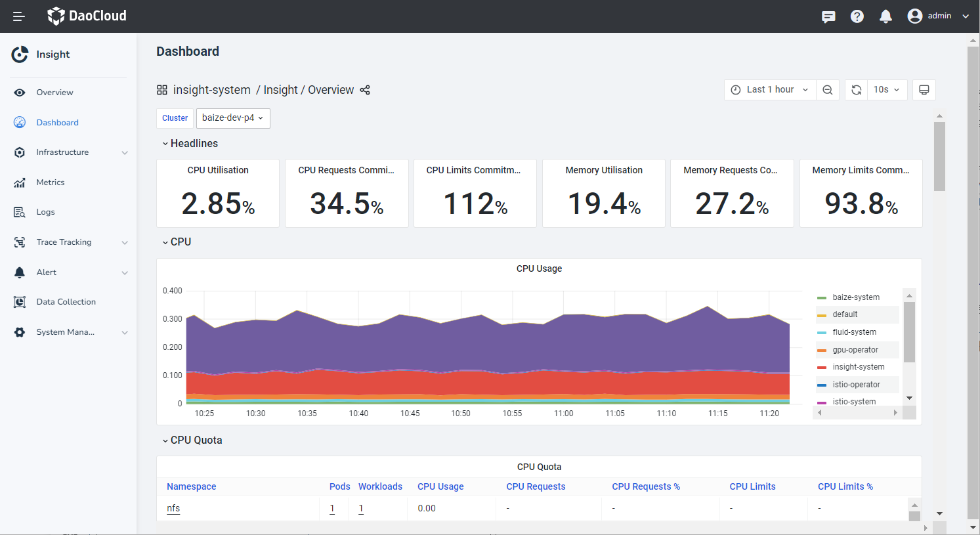Viewport: 980px width, 535px height.
Task: Click the fluid-system legend color swatch
Action: [x=822, y=333]
